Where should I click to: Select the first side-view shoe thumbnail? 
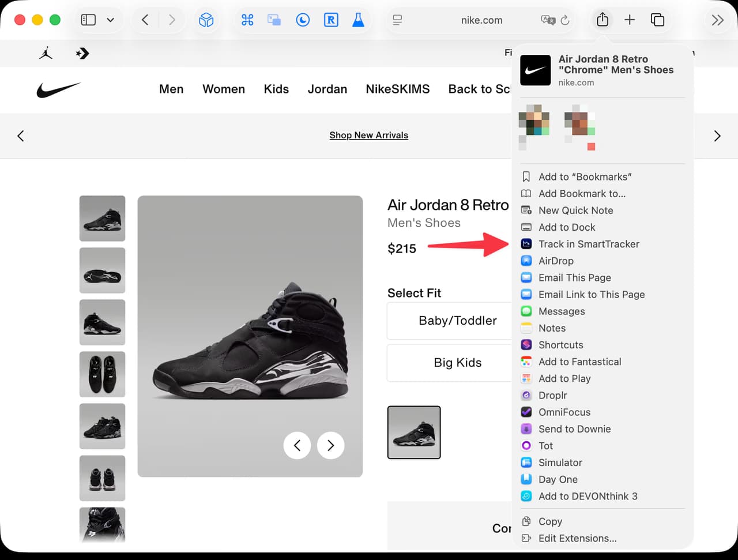(102, 219)
